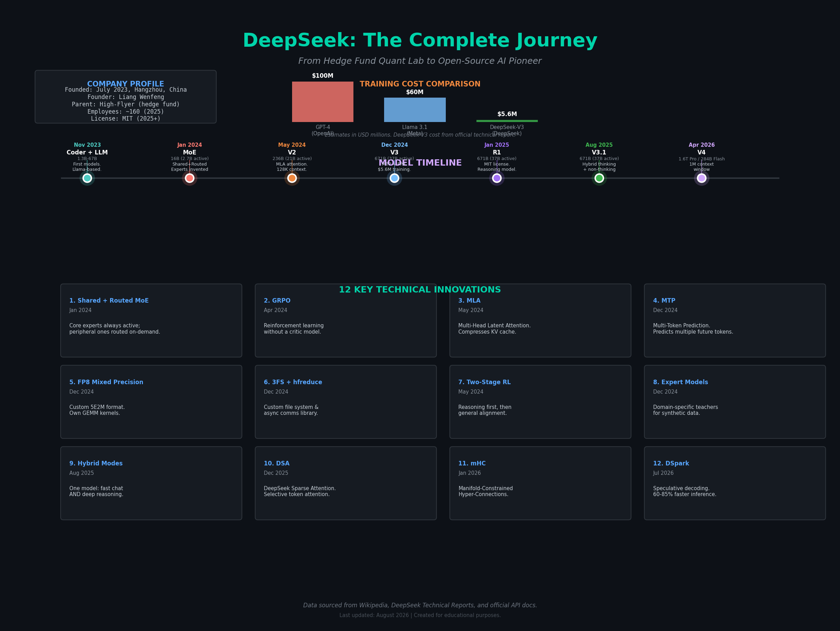Click the blue Llama 3.1 cost bar
840x631 pixels.
(415, 110)
